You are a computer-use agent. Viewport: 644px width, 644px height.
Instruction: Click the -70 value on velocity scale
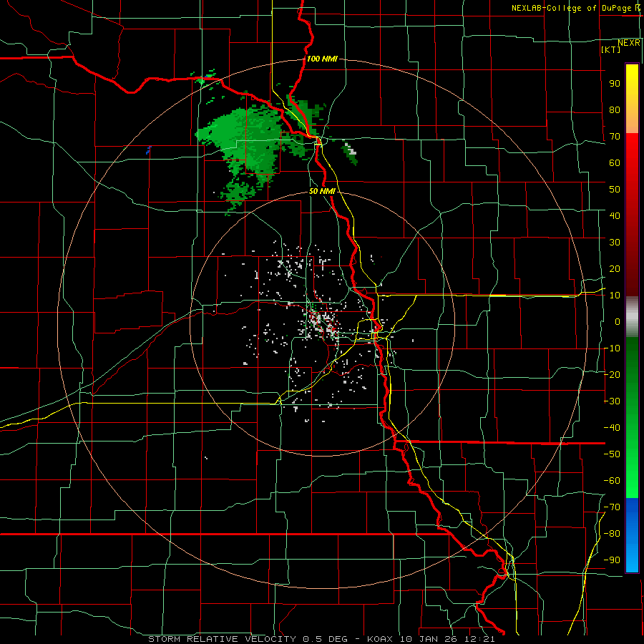pos(612,507)
